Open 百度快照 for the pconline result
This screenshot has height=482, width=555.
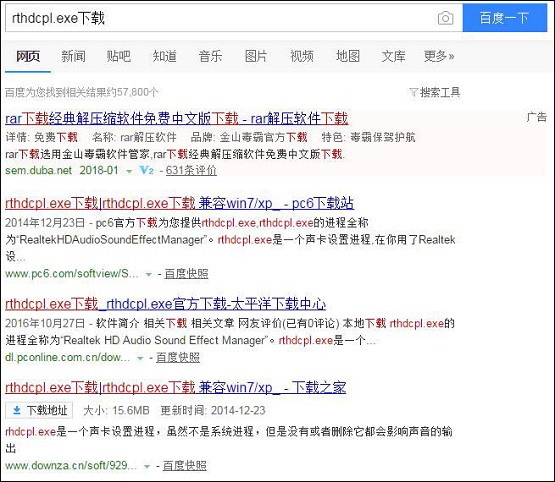[x=178, y=357]
